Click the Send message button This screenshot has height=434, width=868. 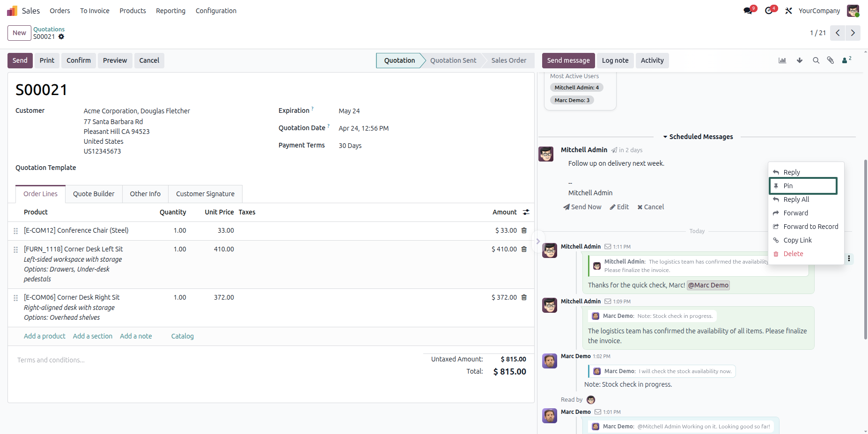click(568, 60)
